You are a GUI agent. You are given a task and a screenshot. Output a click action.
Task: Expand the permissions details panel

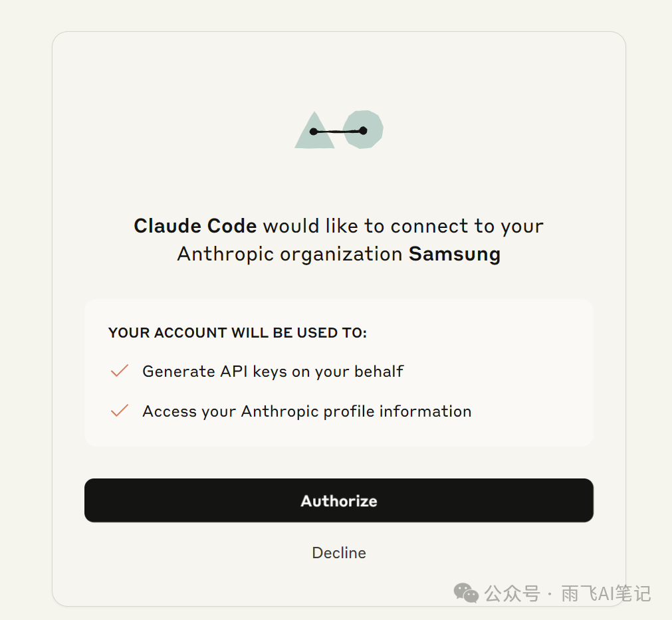point(339,372)
